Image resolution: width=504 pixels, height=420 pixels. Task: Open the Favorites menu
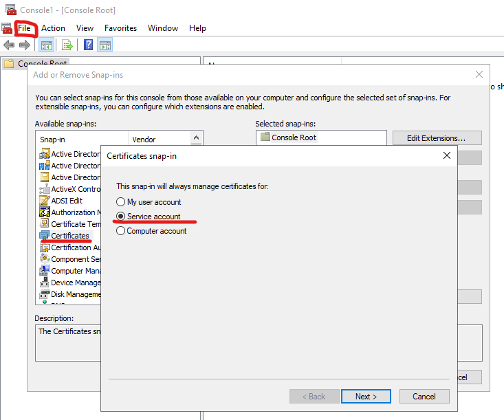pos(120,28)
